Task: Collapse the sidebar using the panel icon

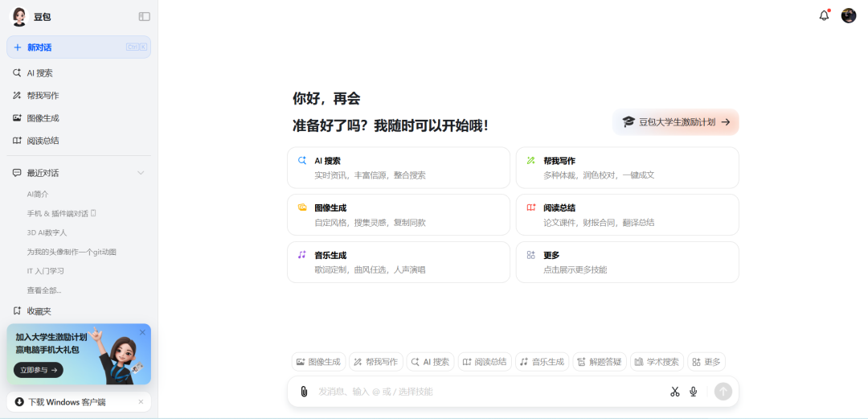Action: (x=144, y=17)
